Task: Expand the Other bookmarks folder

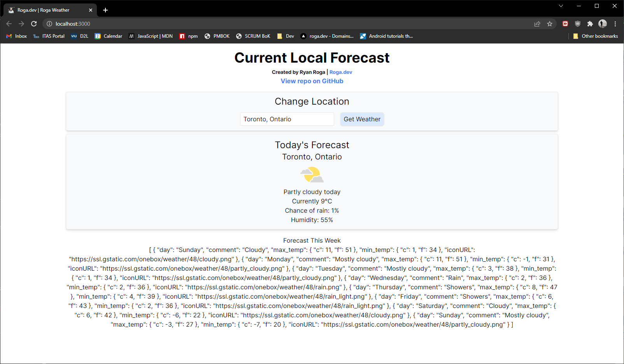Action: [596, 36]
